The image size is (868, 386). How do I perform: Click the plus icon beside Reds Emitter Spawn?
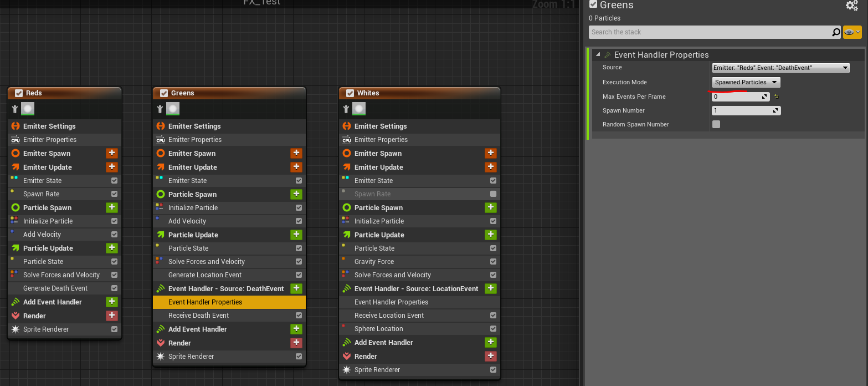pyautogui.click(x=112, y=154)
